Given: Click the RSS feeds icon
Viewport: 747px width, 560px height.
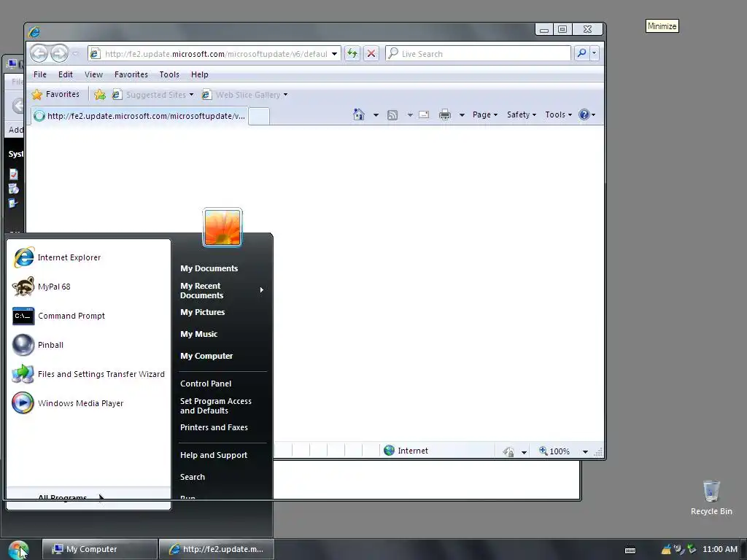Looking at the screenshot, I should point(392,114).
